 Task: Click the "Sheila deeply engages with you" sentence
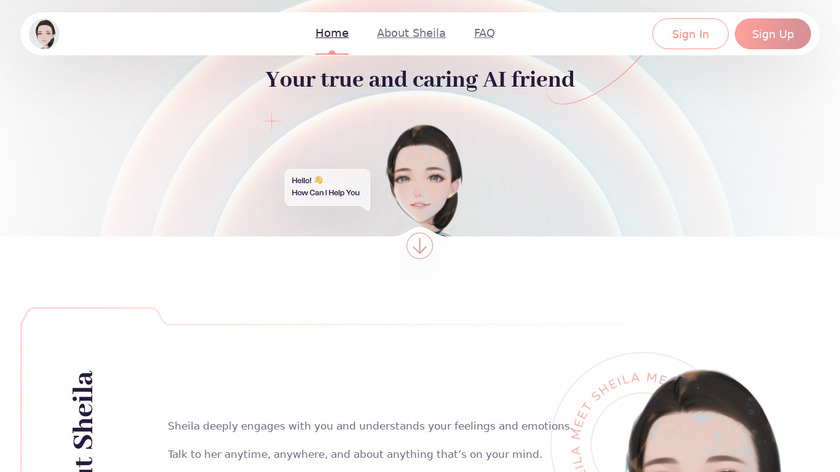click(x=369, y=426)
